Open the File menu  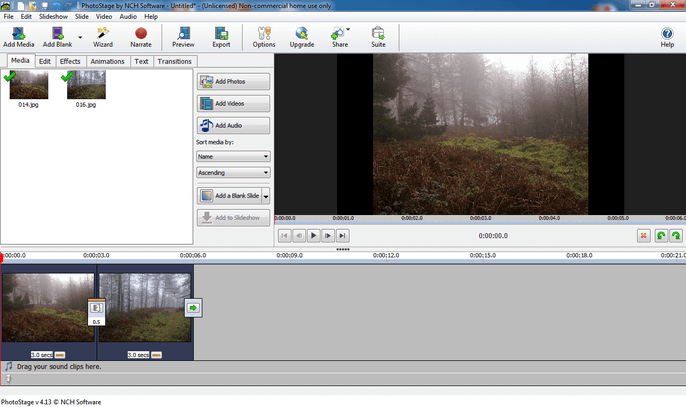9,17
